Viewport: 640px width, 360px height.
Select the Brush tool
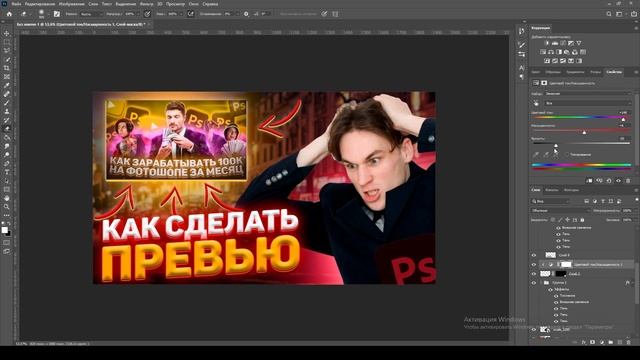pos(7,102)
